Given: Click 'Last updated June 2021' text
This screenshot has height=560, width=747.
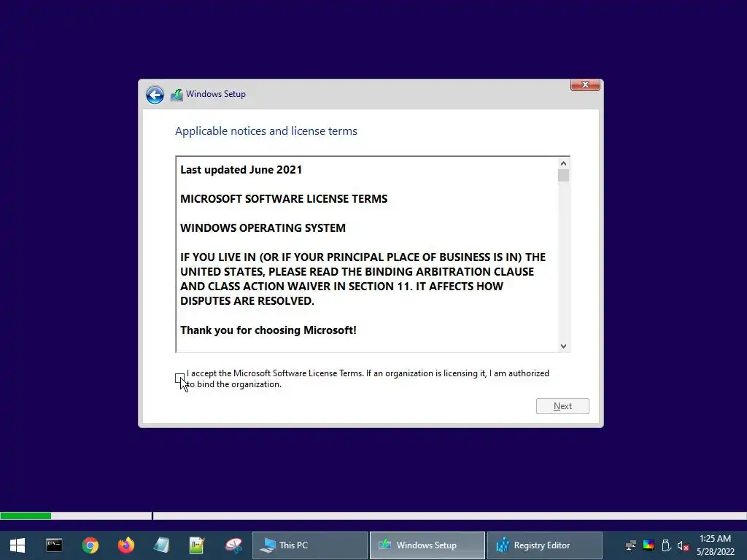Looking at the screenshot, I should (x=241, y=170).
